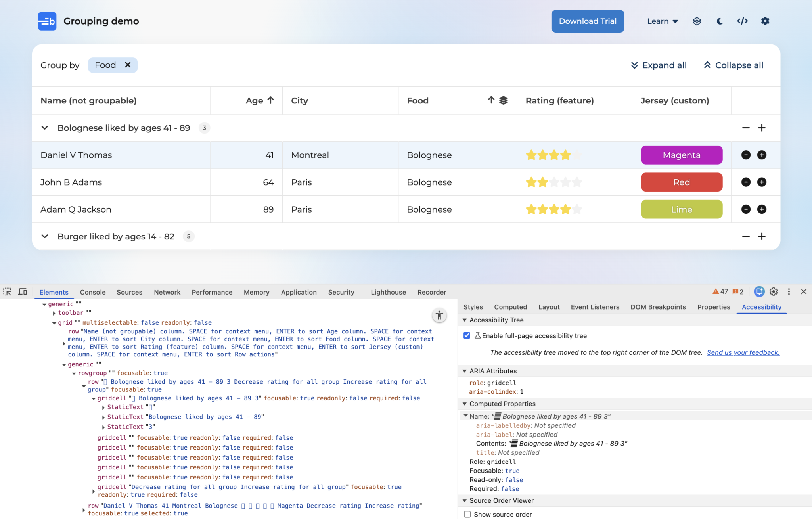Increase rating for all Burger group
Image resolution: width=812 pixels, height=519 pixels.
click(x=762, y=236)
